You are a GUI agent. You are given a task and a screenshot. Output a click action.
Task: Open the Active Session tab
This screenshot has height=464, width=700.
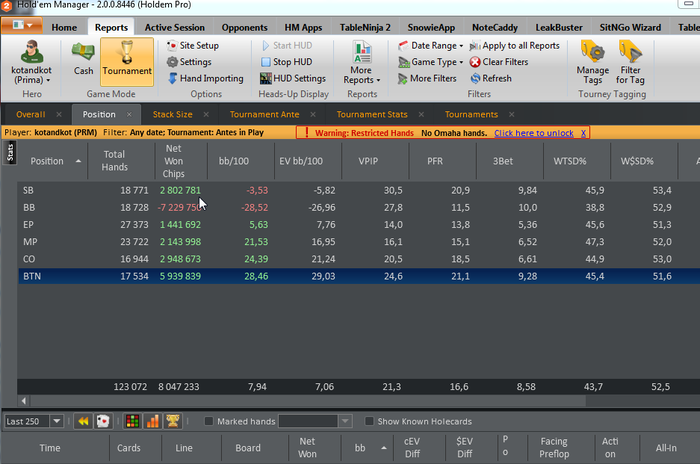coord(175,28)
